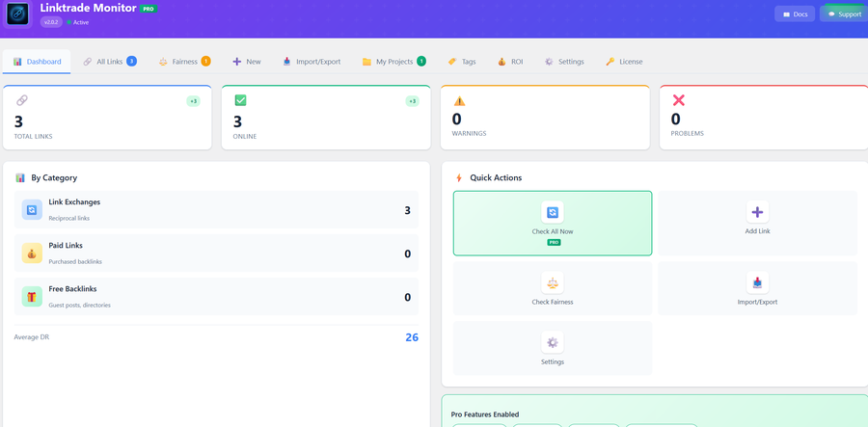
Task: Click the All Links count badge
Action: (x=132, y=62)
